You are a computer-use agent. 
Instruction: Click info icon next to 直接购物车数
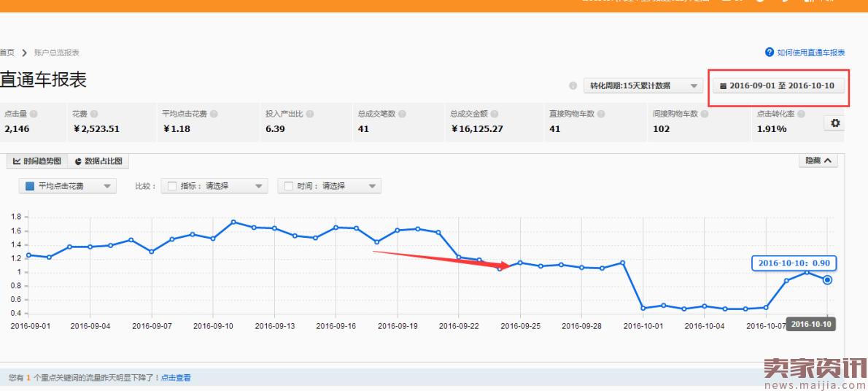pos(601,114)
